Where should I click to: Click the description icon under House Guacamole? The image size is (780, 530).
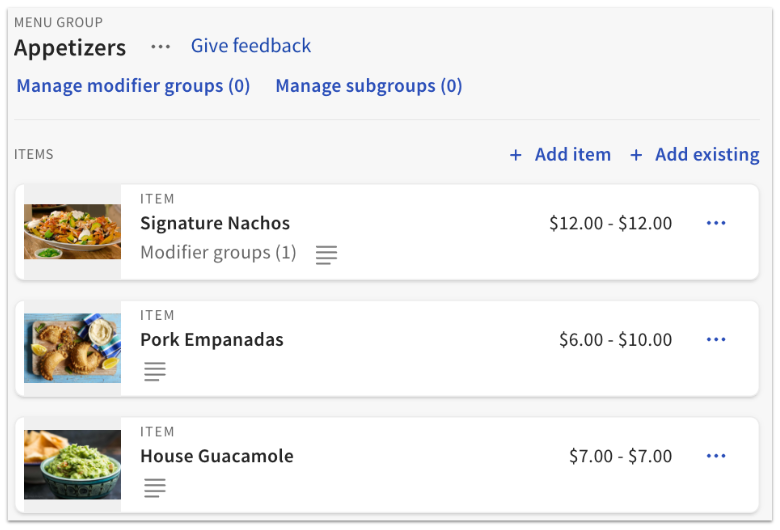(154, 488)
